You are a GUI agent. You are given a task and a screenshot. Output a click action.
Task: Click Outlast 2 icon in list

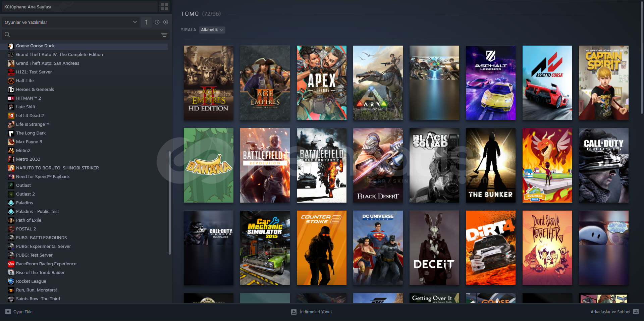point(11,194)
